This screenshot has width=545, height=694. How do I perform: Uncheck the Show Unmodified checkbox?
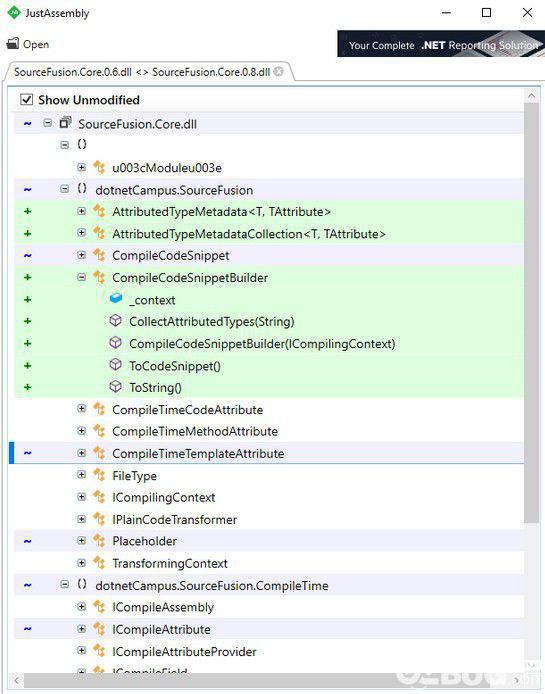(27, 100)
